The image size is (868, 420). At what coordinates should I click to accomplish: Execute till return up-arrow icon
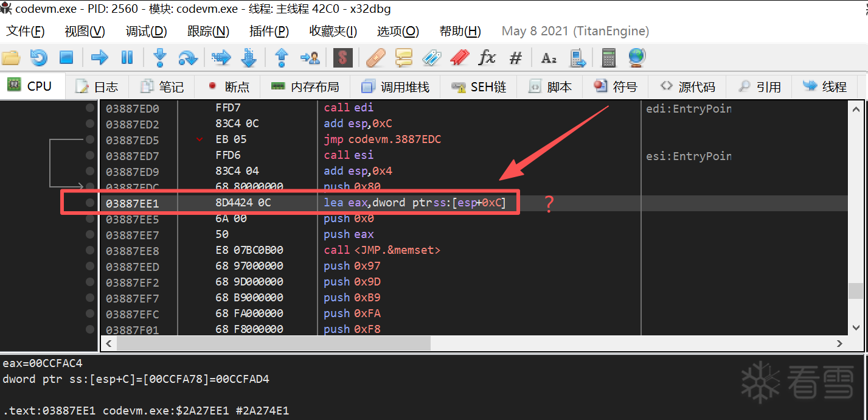click(281, 58)
